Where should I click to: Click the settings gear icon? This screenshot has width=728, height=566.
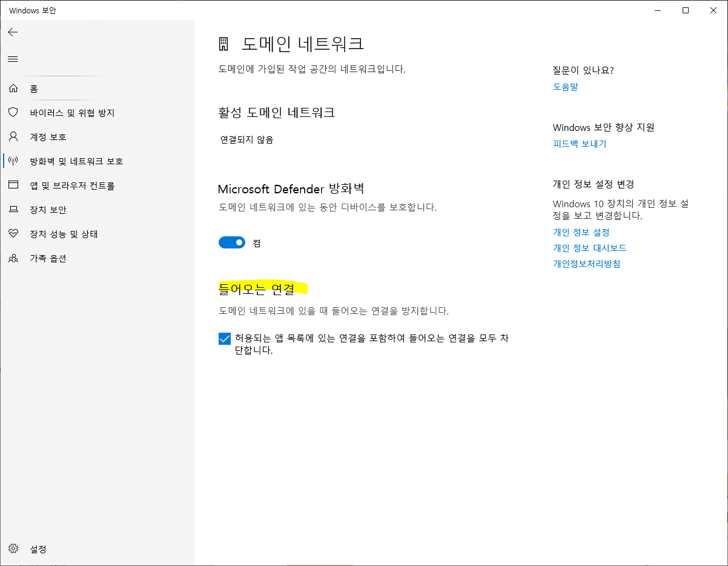pyautogui.click(x=13, y=549)
